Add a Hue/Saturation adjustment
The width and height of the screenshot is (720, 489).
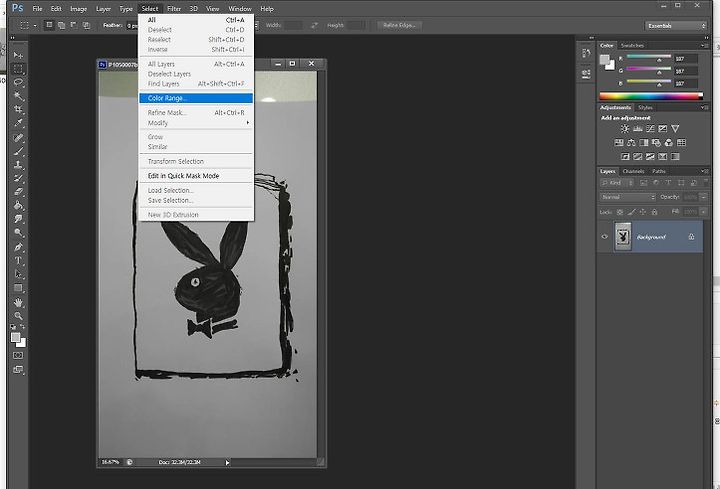(619, 143)
